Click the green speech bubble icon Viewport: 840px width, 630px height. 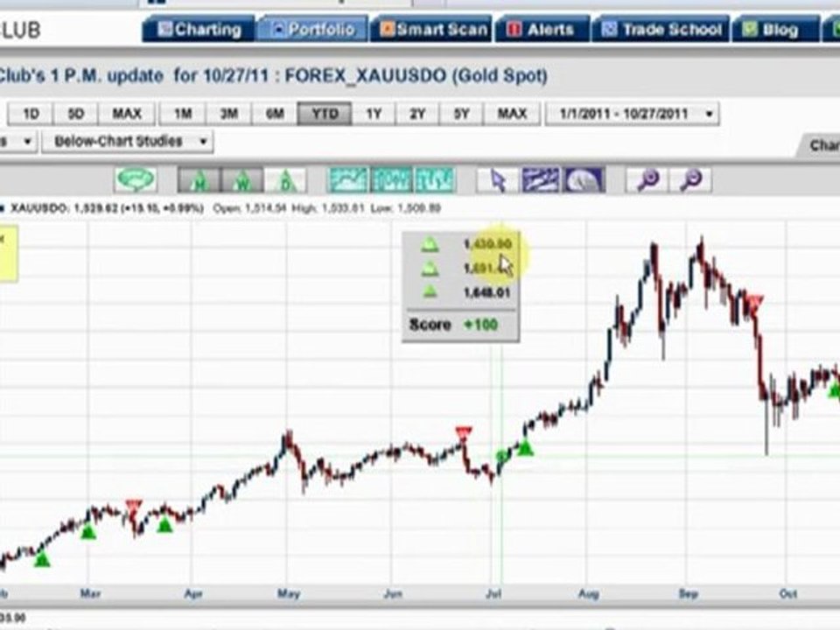(x=136, y=180)
